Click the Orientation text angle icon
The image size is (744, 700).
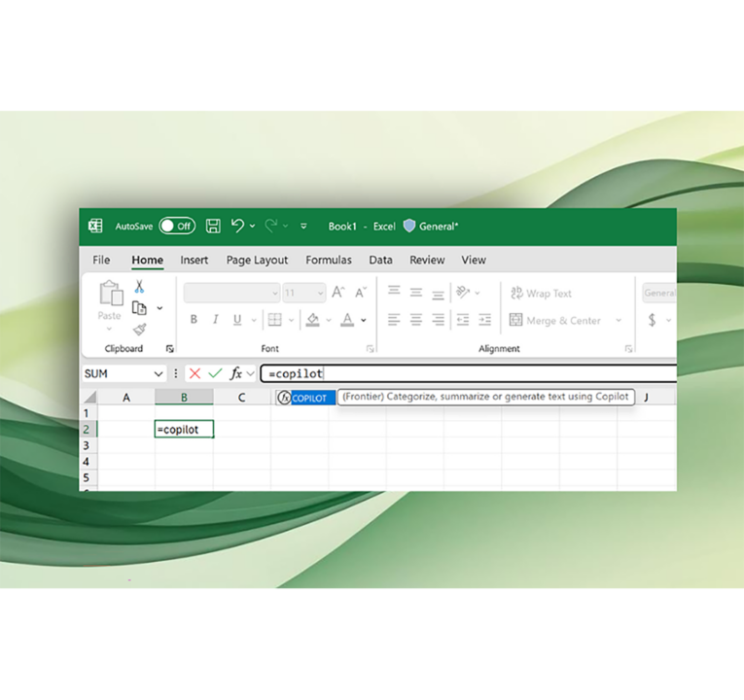(x=463, y=292)
